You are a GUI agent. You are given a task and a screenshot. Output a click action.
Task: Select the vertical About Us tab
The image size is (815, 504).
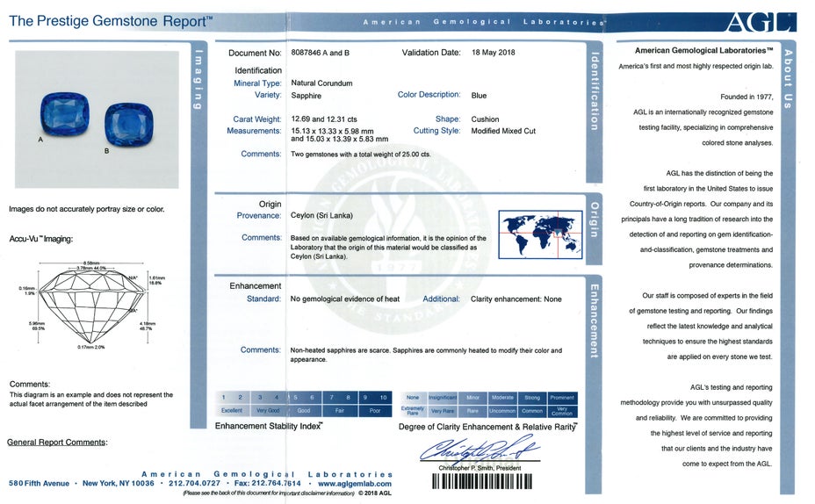[x=788, y=78]
